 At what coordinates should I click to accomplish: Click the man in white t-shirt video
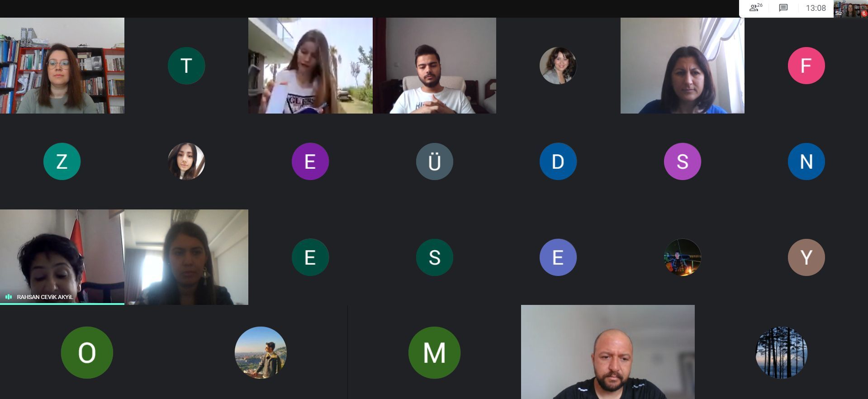click(x=434, y=66)
